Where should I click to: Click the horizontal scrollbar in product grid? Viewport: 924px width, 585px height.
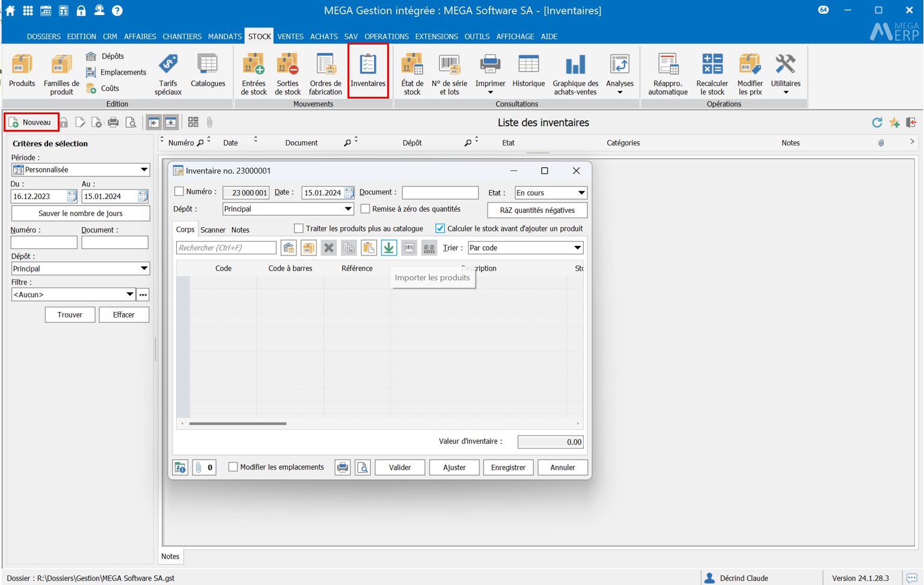(238, 423)
